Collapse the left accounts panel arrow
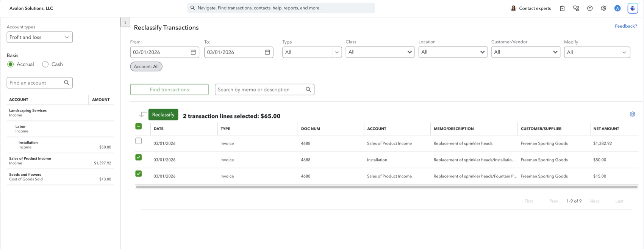This screenshot has width=644, height=249. [125, 22]
